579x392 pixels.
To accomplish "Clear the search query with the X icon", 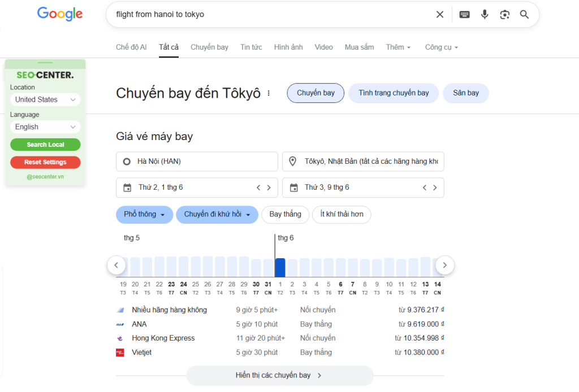I will [439, 14].
